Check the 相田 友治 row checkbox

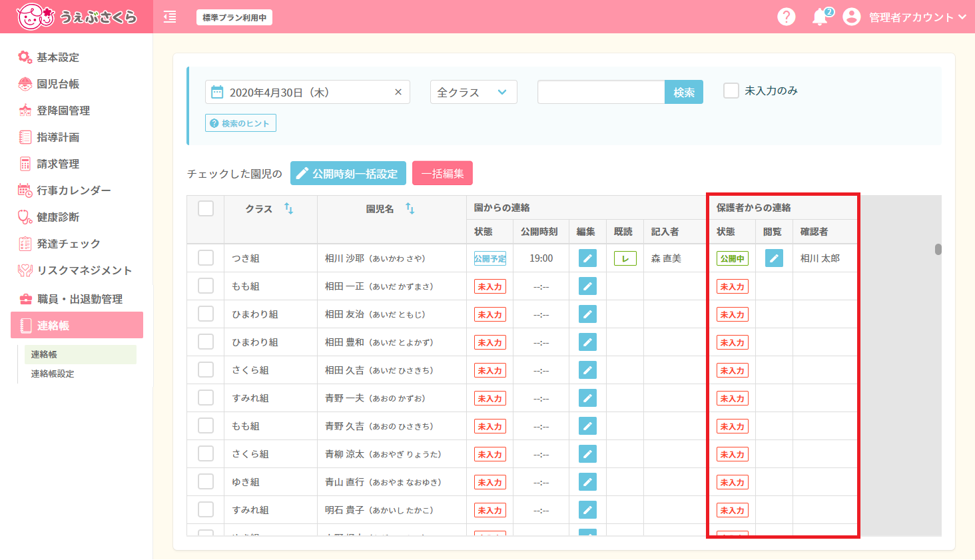pyautogui.click(x=206, y=314)
